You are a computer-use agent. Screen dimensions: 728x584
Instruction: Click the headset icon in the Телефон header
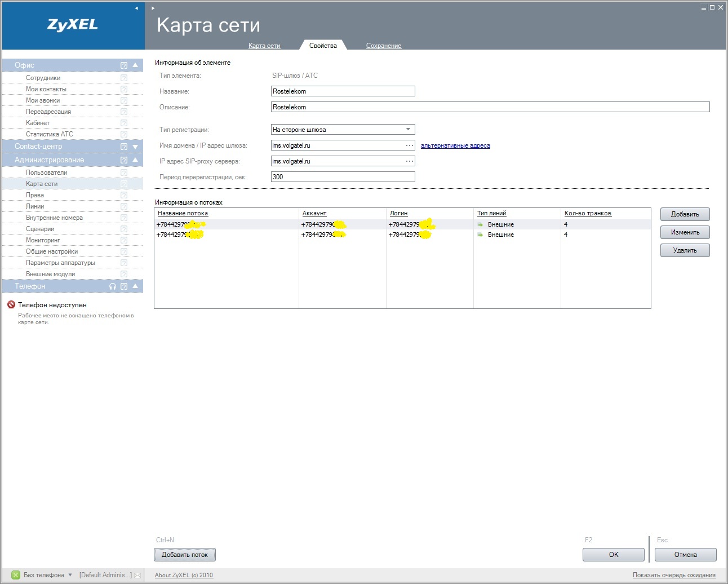click(113, 286)
